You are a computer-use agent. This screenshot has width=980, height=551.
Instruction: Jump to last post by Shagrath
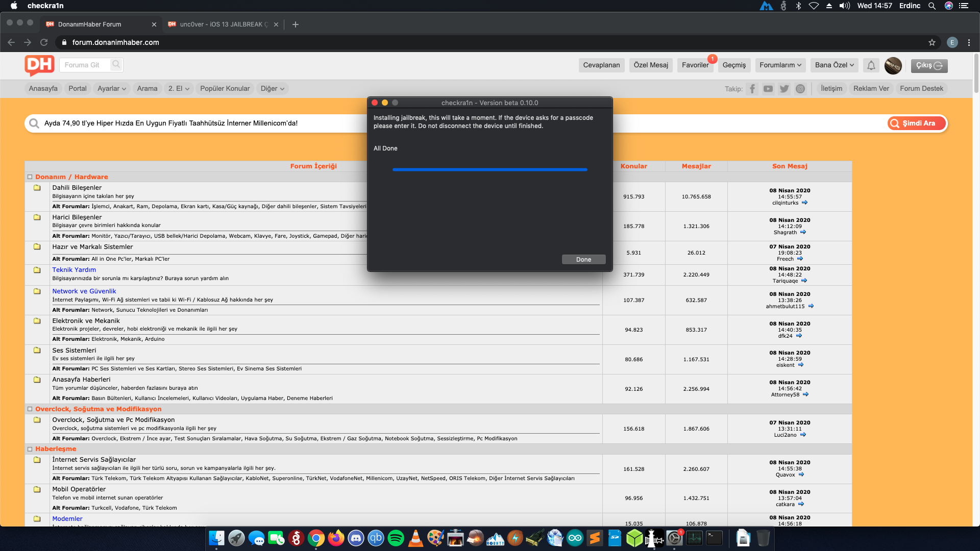pyautogui.click(x=803, y=232)
